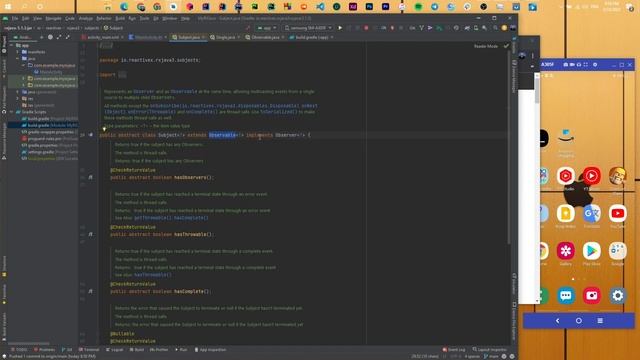Open the Code menu
The image size is (640, 360).
(70, 18)
